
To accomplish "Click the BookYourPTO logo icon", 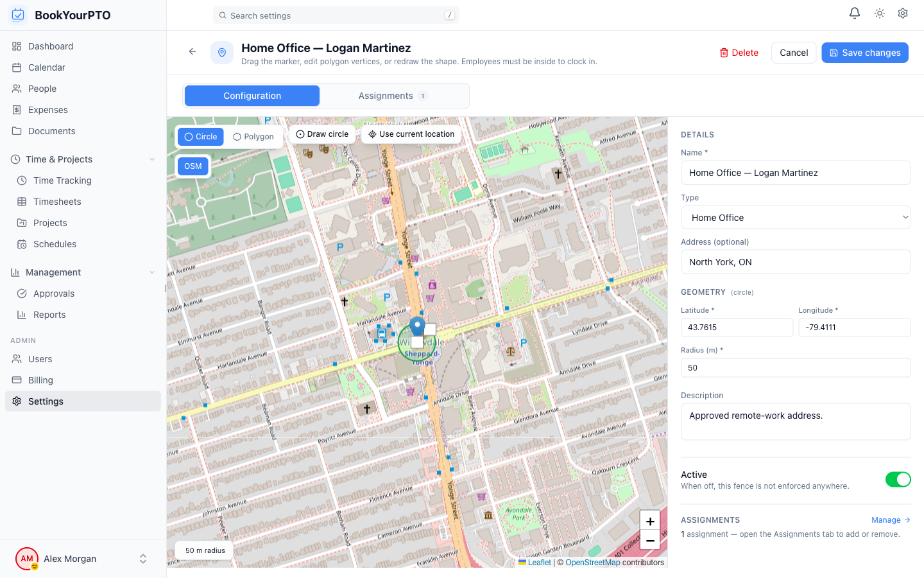I will [18, 15].
